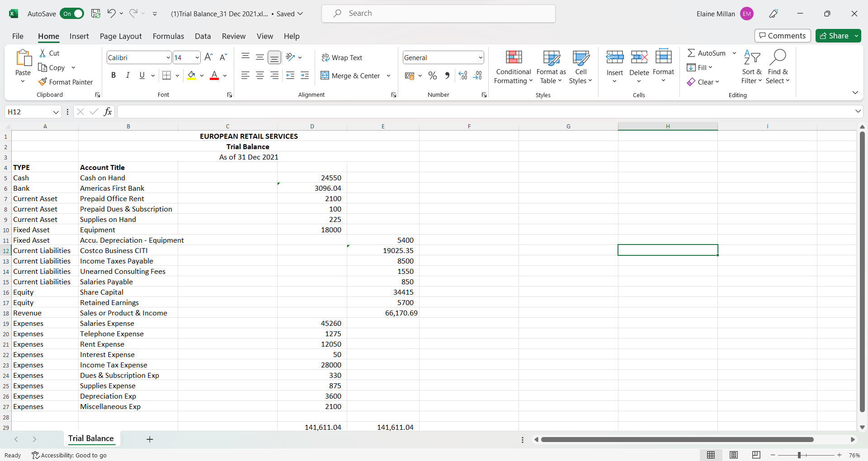Click the Copy button
The width and height of the screenshot is (868, 461).
[x=52, y=67]
